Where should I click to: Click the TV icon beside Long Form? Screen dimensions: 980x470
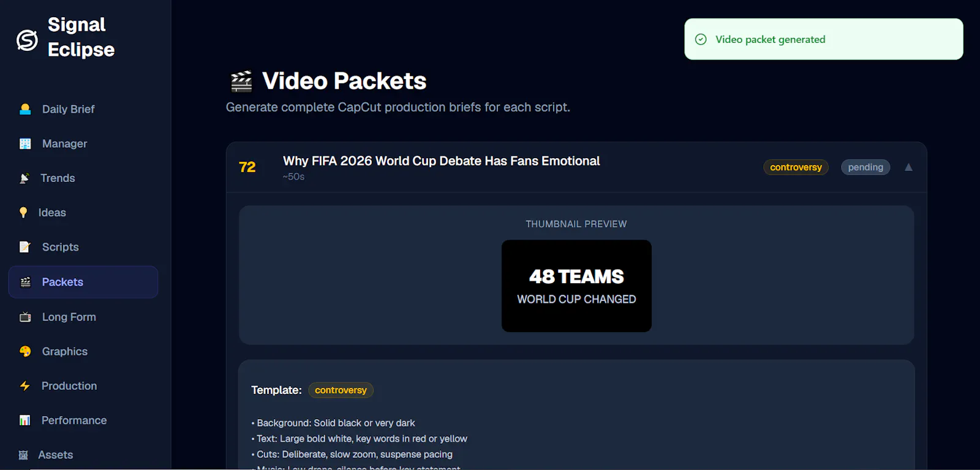tap(25, 317)
